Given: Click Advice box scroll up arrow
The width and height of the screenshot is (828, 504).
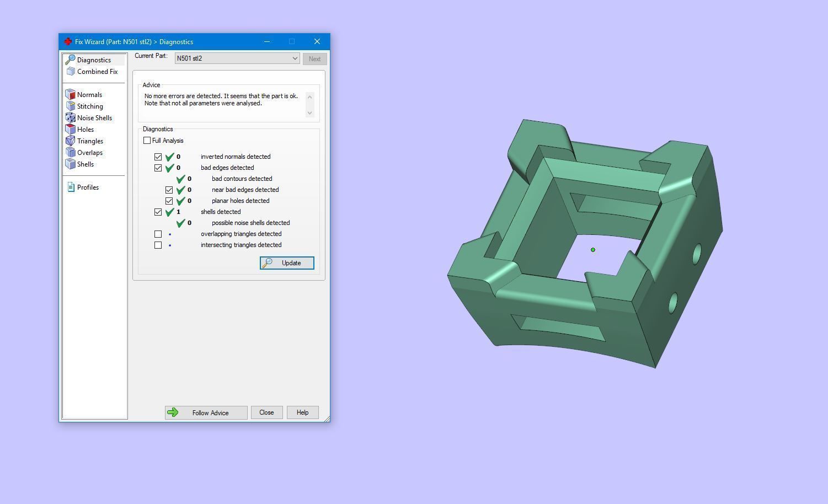Looking at the screenshot, I should click(309, 96).
